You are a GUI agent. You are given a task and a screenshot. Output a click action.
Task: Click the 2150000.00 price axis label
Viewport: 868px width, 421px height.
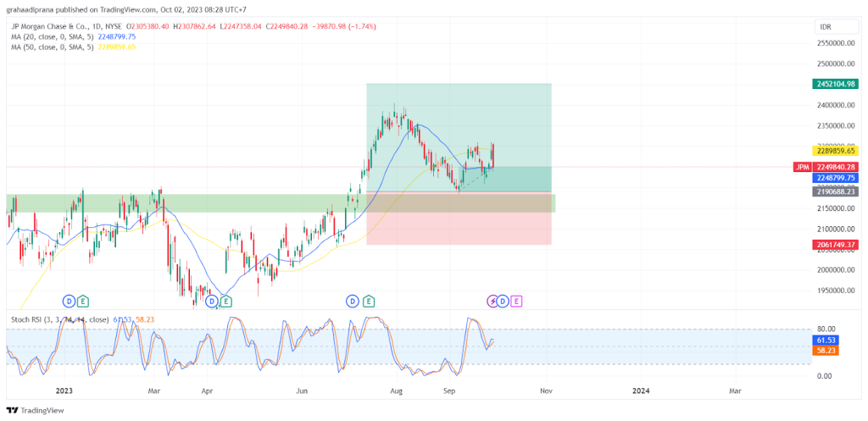[x=835, y=208]
